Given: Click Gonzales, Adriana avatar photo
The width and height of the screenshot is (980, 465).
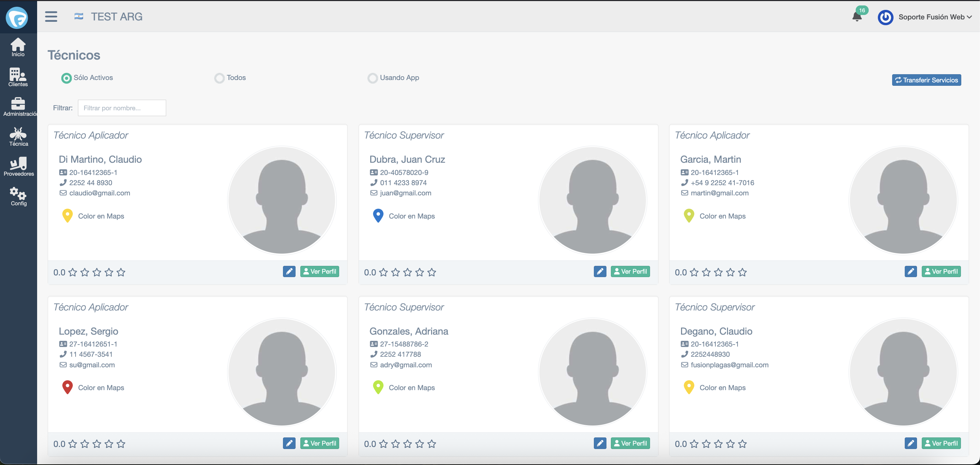Looking at the screenshot, I should tap(593, 372).
